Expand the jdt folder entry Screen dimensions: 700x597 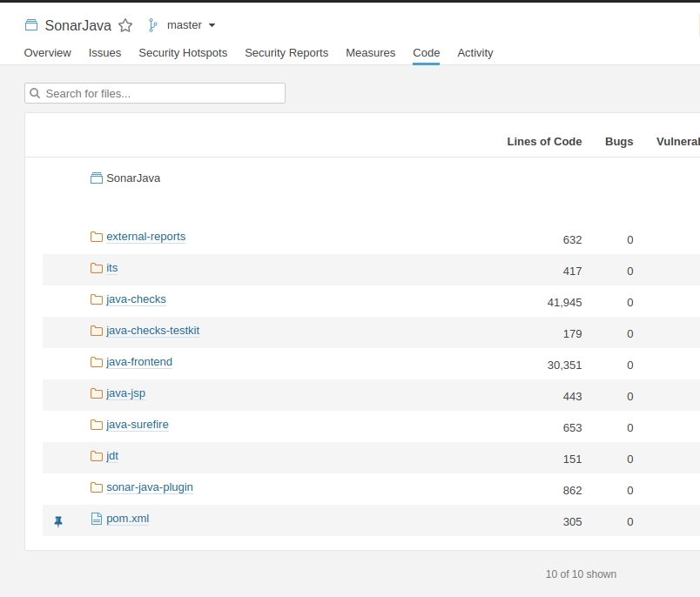click(111, 456)
